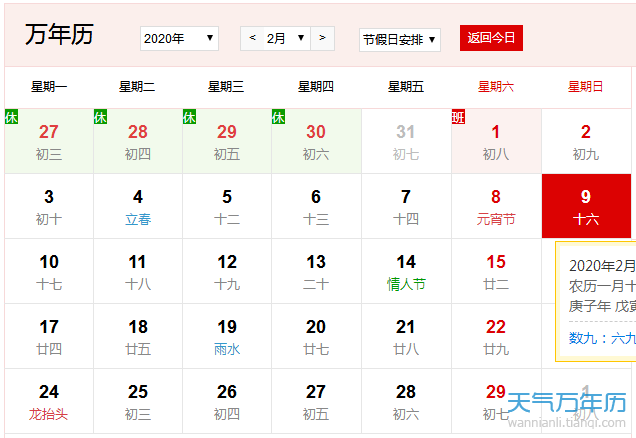
Task: Open the 数九 link in tooltip
Action: point(602,338)
